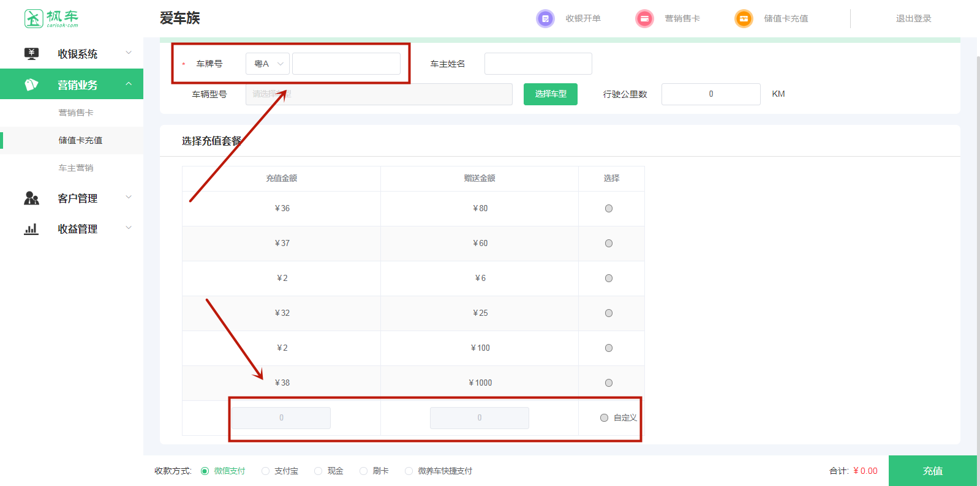Click the 收益管理 bar chart icon
Image resolution: width=980 pixels, height=486 pixels.
click(31, 229)
